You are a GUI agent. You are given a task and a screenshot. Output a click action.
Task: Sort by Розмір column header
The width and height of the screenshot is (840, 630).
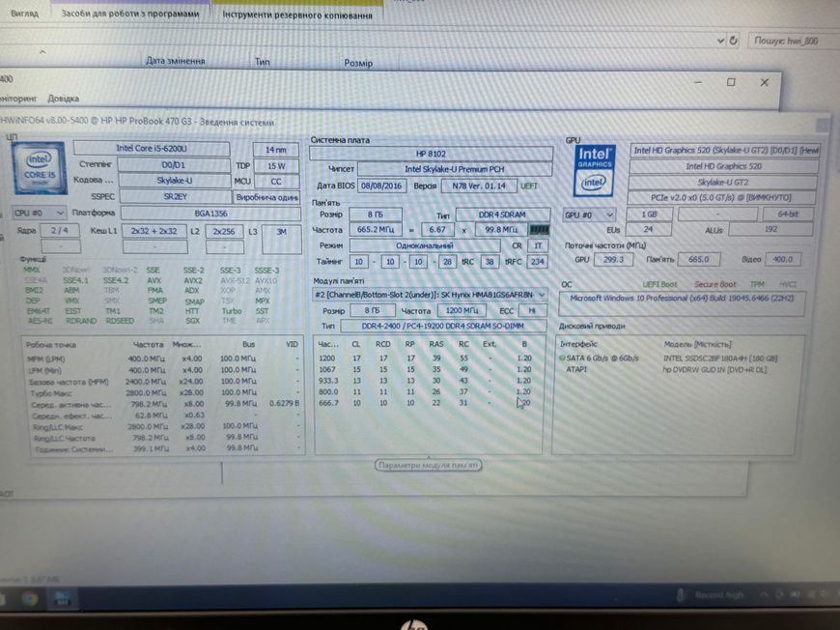[x=358, y=63]
